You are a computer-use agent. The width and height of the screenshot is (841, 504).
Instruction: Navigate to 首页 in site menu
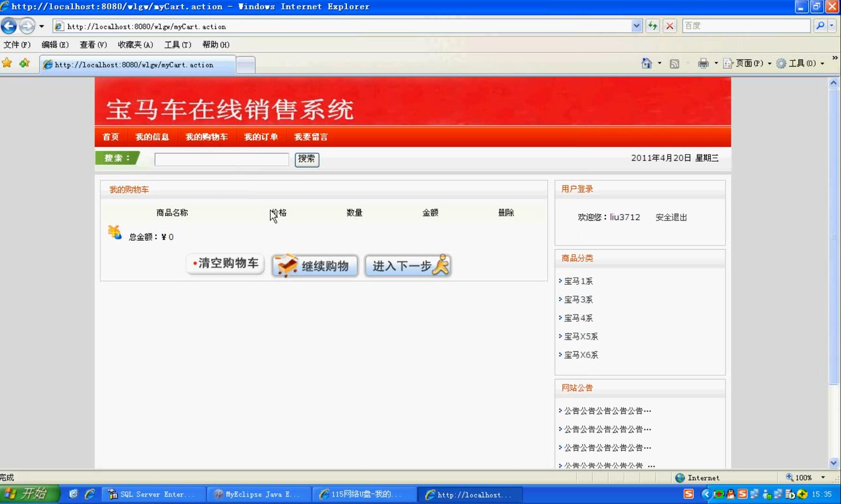(111, 137)
